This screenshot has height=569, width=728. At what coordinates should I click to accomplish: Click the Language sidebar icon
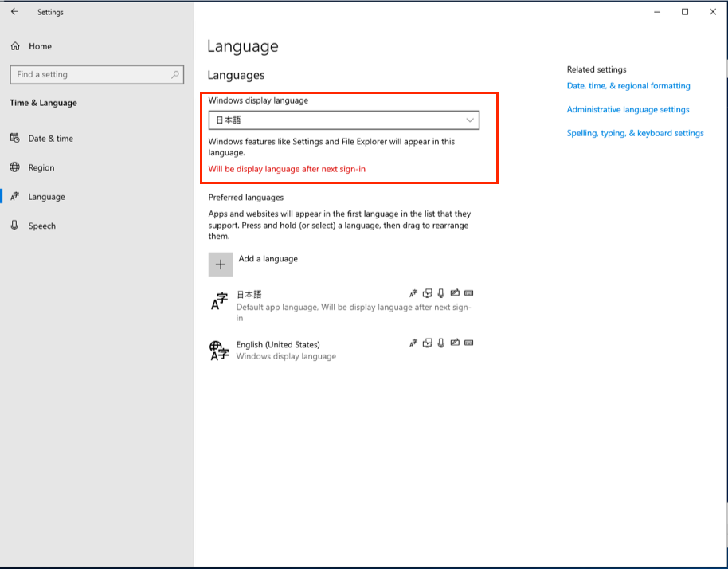pyautogui.click(x=15, y=197)
